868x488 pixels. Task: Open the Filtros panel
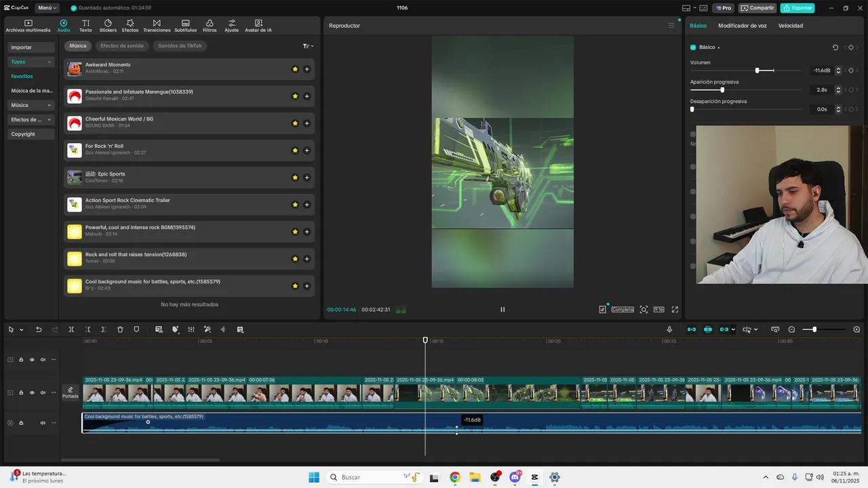[210, 26]
